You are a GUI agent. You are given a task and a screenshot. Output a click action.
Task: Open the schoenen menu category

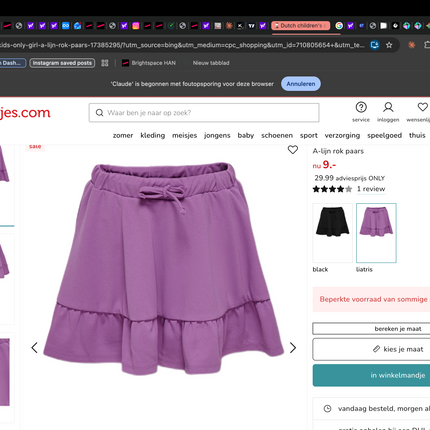click(277, 135)
